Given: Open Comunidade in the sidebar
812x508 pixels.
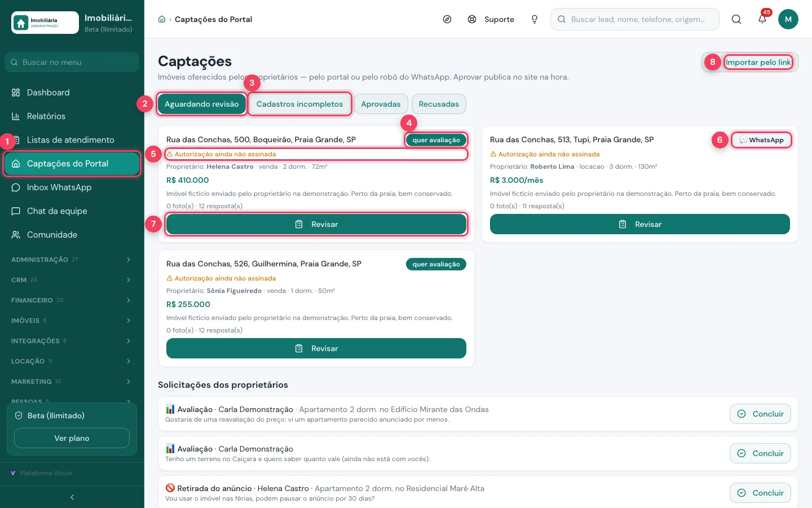Looking at the screenshot, I should click(x=72, y=235).
